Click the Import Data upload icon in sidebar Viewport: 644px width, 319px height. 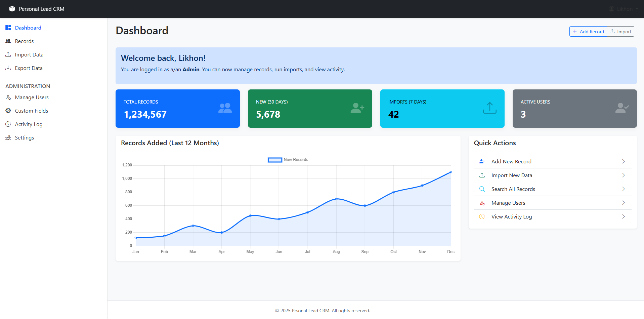(x=8, y=54)
